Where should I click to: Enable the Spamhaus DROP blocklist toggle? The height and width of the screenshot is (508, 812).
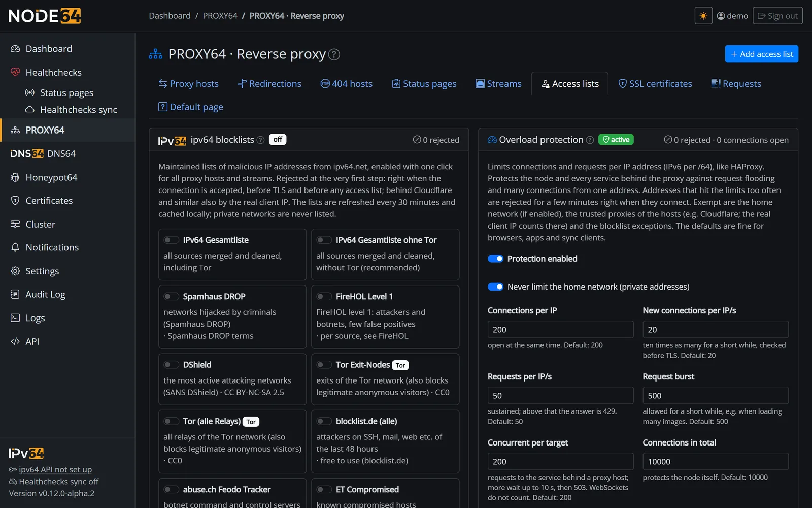point(171,296)
